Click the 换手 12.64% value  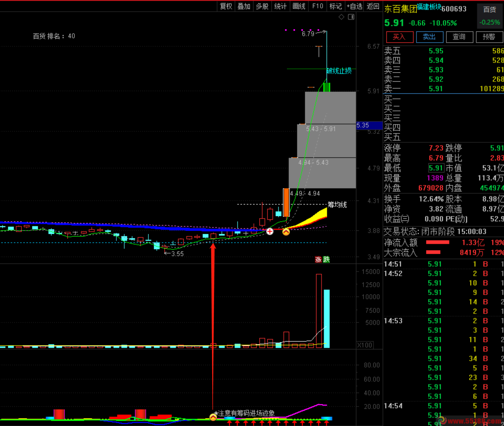[x=431, y=199]
